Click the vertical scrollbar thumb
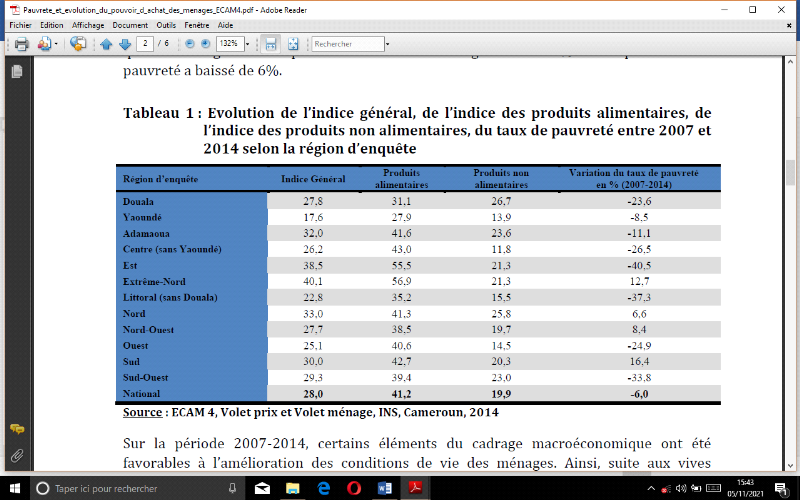800x500 pixels. click(791, 172)
